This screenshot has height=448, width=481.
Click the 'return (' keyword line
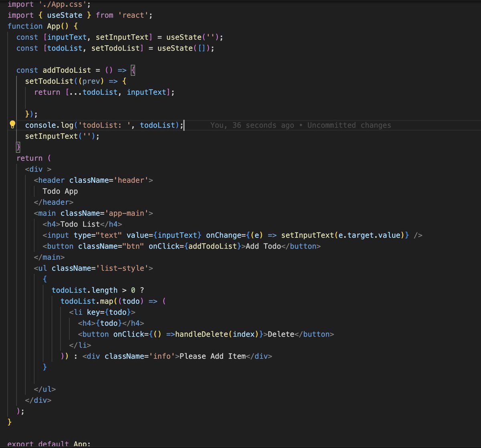pos(34,158)
